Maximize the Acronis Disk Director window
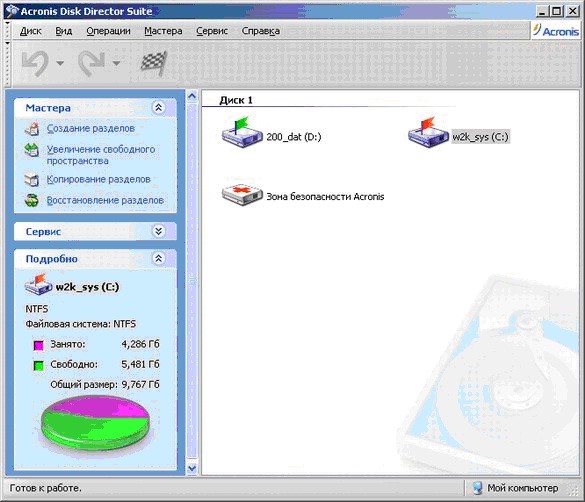Image resolution: width=585 pixels, height=502 pixels. pyautogui.click(x=556, y=12)
